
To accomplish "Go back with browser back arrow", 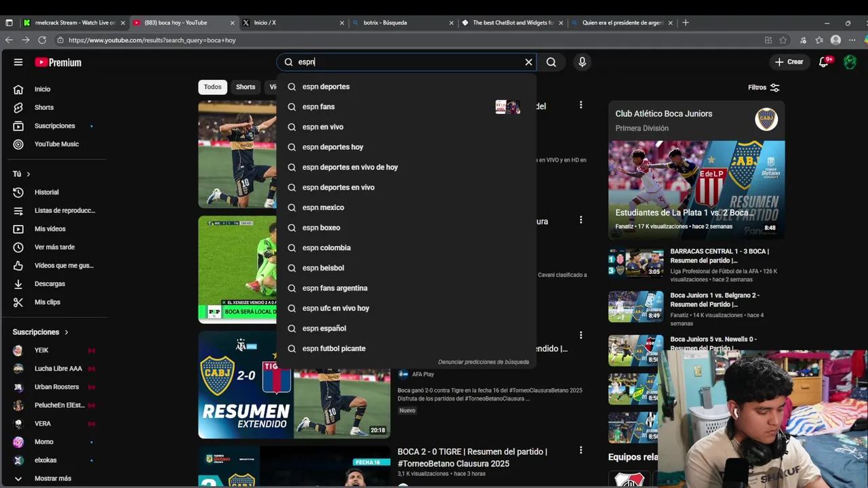I will click(9, 40).
